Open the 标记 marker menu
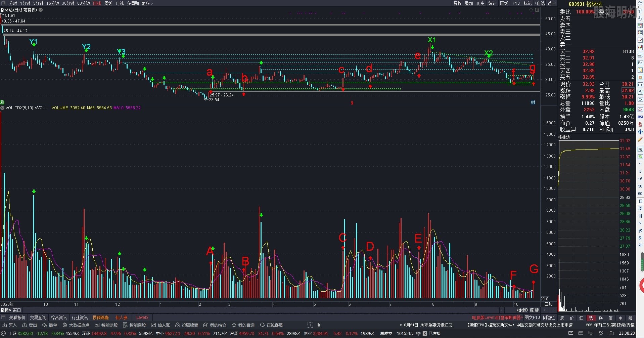Screen dimensions: 644x338 [x=528, y=3]
